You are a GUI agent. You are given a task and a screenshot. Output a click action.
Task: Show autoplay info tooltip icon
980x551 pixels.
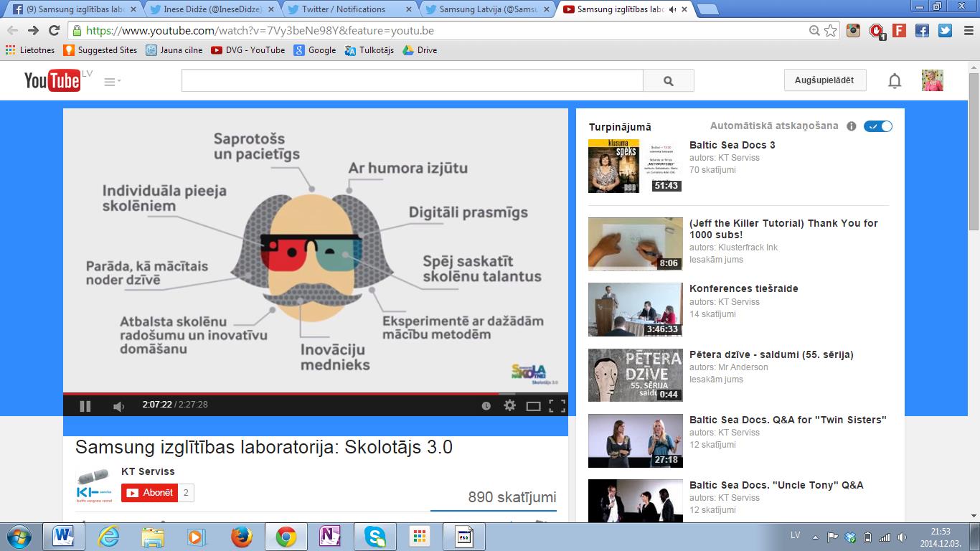click(x=852, y=126)
